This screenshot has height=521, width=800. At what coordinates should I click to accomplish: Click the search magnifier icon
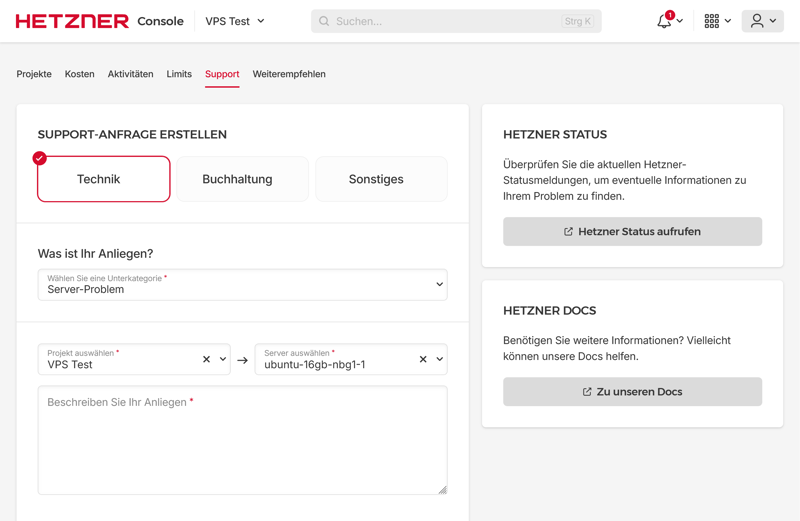click(324, 21)
